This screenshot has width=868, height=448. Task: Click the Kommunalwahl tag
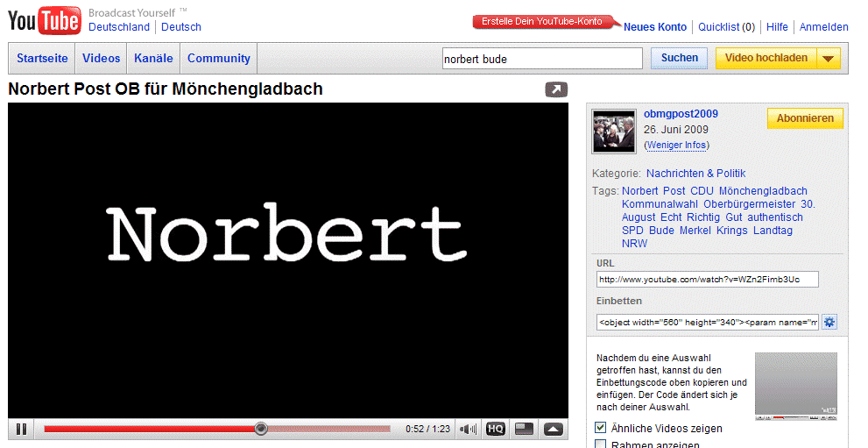[x=660, y=204]
